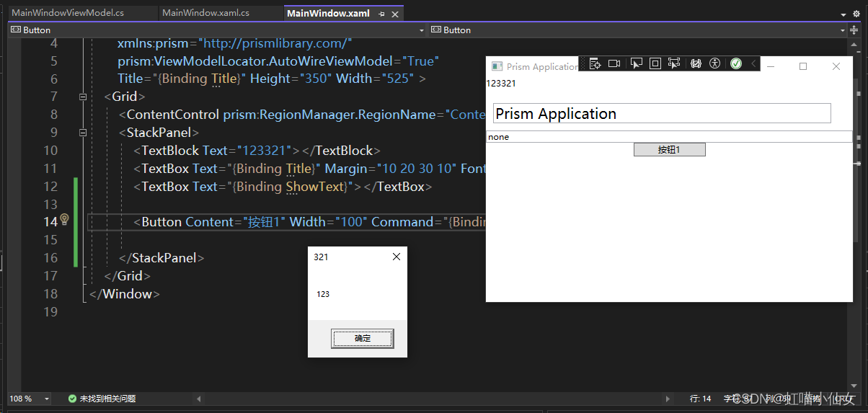Click horizontal scrollbar left arrow
Viewport: 868px width, 413px height.
pyautogui.click(x=200, y=399)
